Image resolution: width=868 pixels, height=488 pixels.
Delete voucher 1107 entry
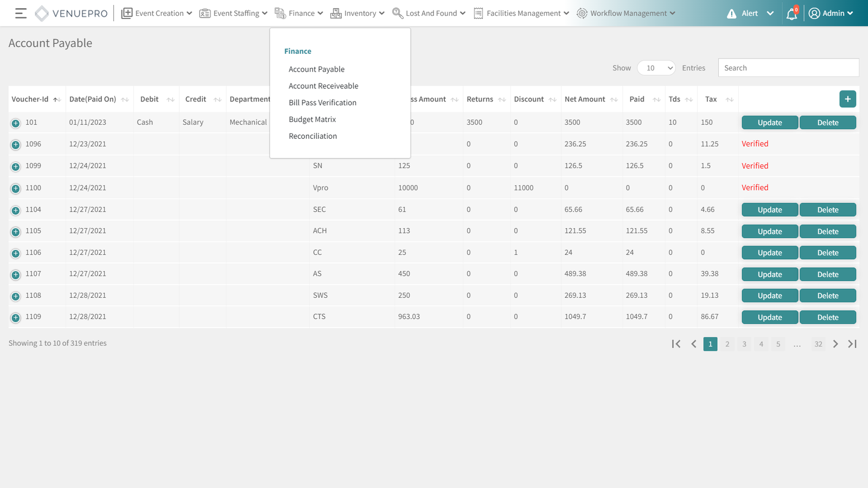[x=827, y=274]
